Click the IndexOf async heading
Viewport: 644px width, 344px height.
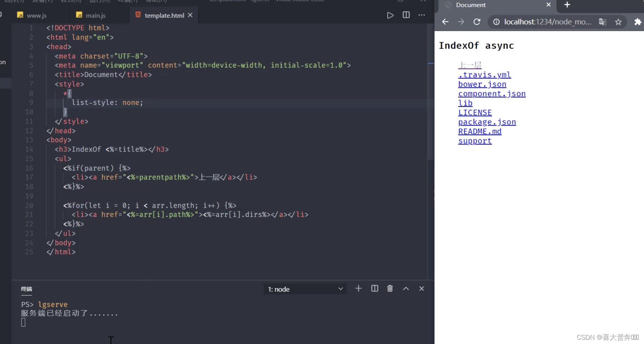click(476, 46)
